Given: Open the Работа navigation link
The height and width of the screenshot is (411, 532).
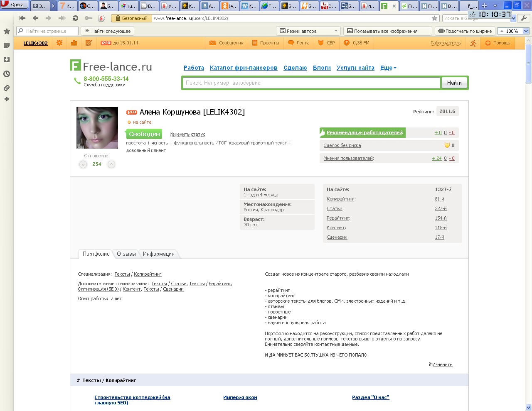Looking at the screenshot, I should 194,68.
